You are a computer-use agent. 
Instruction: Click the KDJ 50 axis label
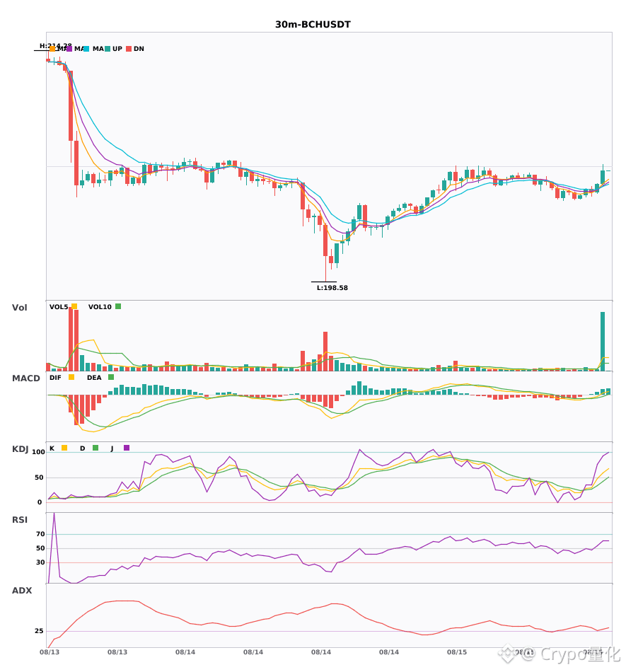pyautogui.click(x=39, y=477)
